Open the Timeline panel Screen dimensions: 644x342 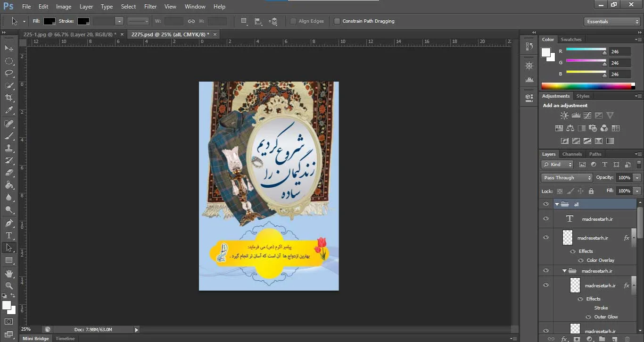click(x=65, y=339)
